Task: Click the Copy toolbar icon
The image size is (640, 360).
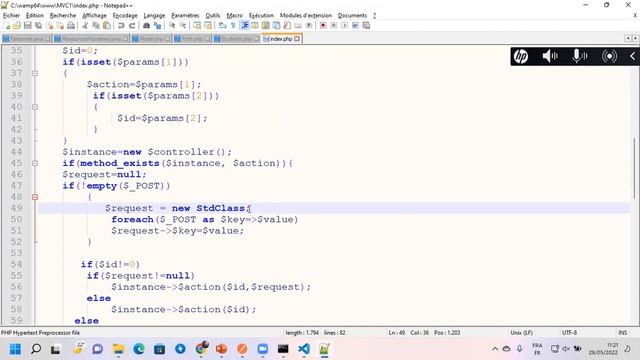Action: click(x=96, y=26)
